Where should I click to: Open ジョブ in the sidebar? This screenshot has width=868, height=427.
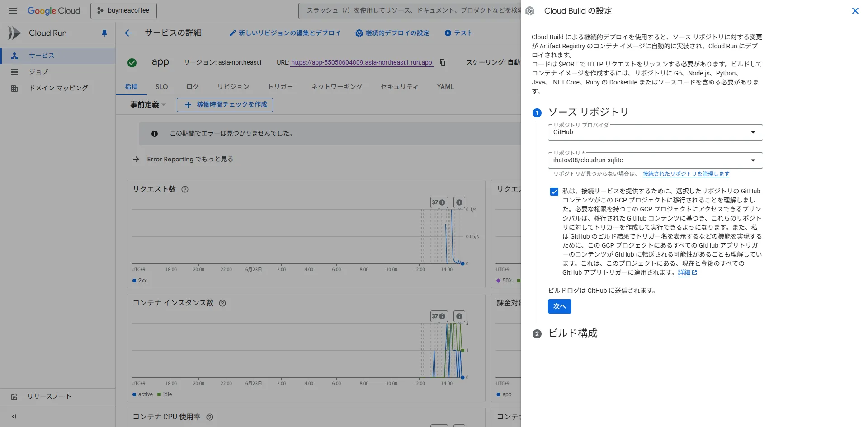pyautogui.click(x=58, y=72)
